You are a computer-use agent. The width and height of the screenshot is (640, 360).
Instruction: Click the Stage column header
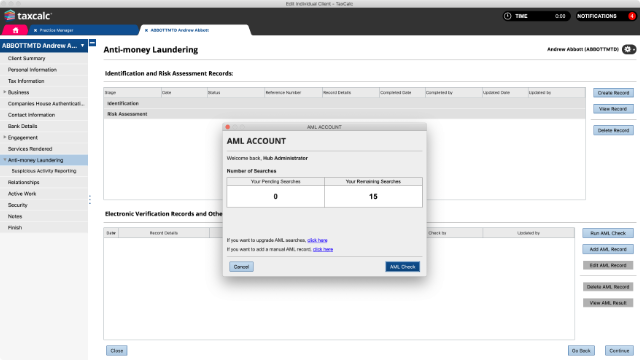click(x=133, y=93)
